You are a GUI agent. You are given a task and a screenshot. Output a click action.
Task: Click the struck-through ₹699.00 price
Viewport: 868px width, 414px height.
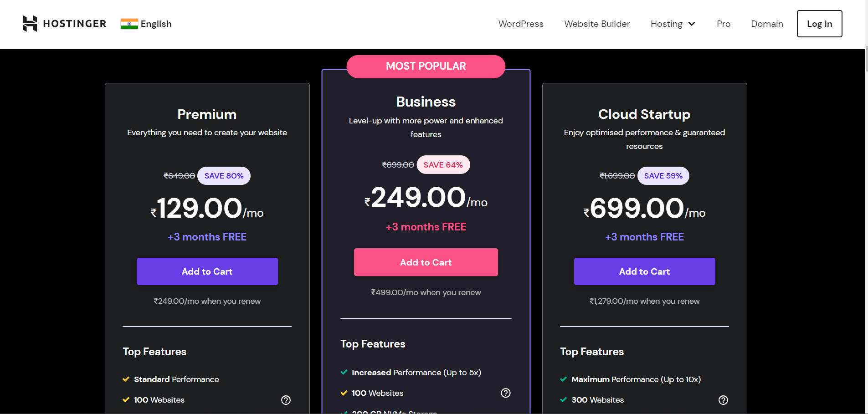coord(398,165)
